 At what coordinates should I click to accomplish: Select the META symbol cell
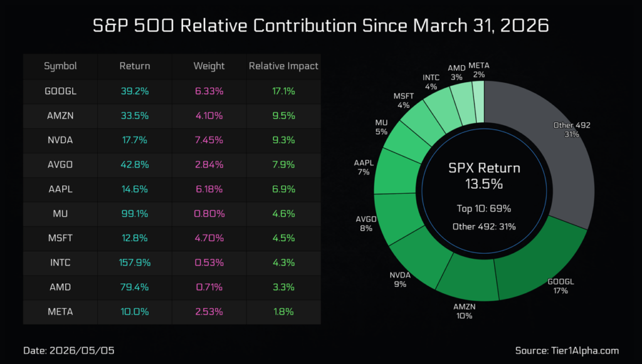pos(60,311)
